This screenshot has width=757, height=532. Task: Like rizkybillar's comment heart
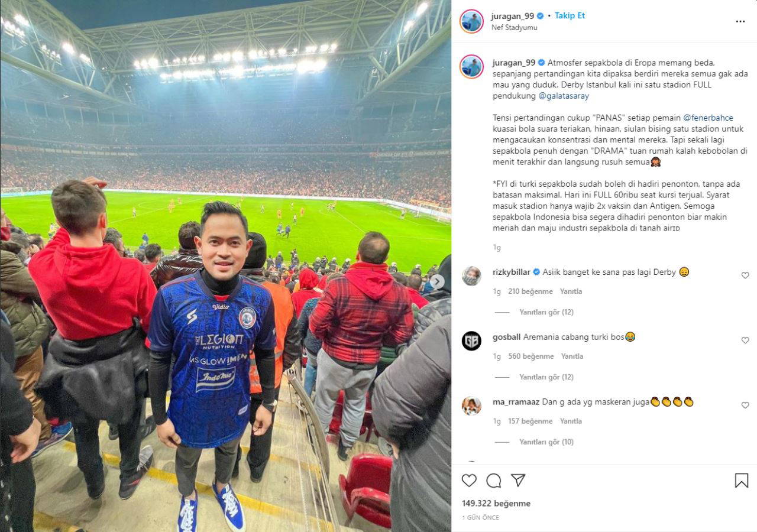pos(745,275)
